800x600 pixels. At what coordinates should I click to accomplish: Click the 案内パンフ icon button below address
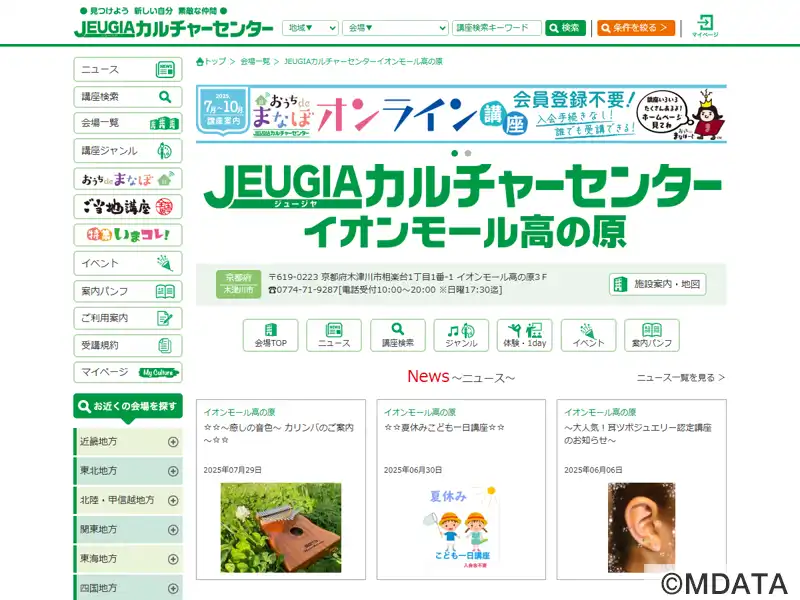click(652, 335)
